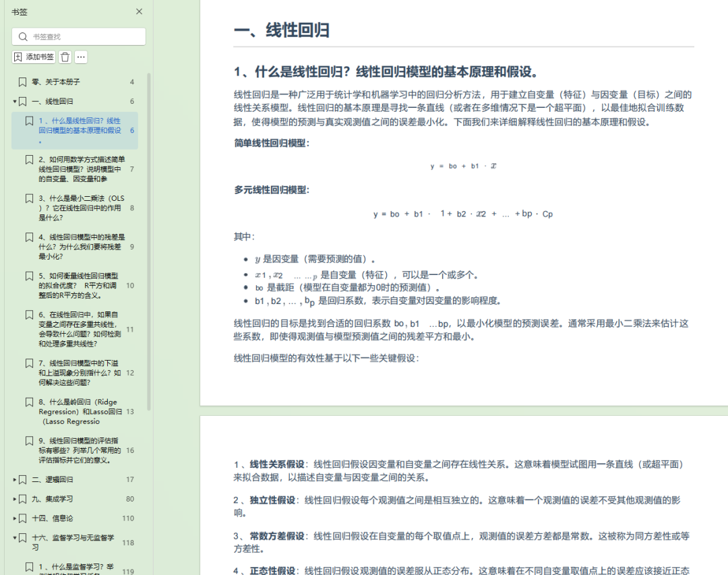Viewport: 728px width, 575px height.
Task: Click the 多元线性回归模型 subheading
Action: coord(272,190)
